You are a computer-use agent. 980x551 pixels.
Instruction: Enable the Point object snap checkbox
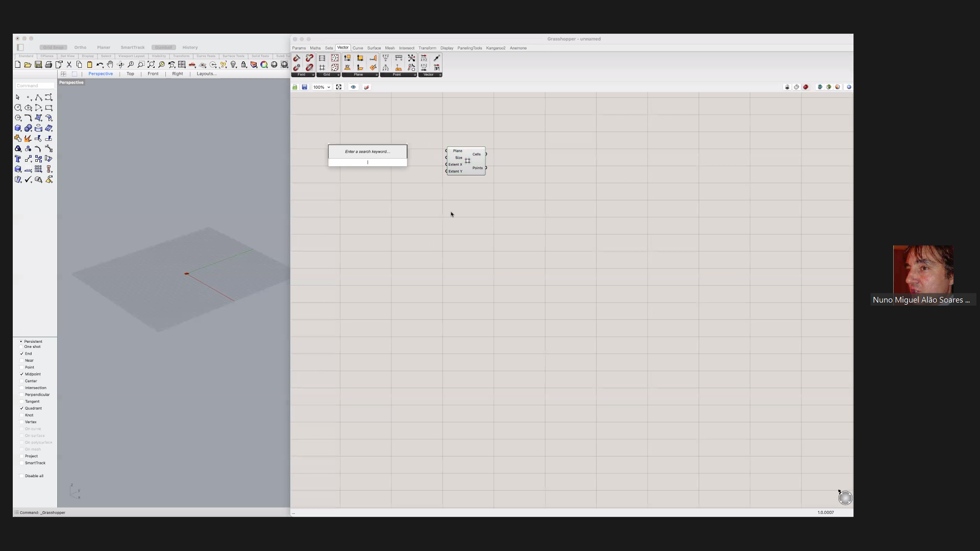(x=21, y=367)
